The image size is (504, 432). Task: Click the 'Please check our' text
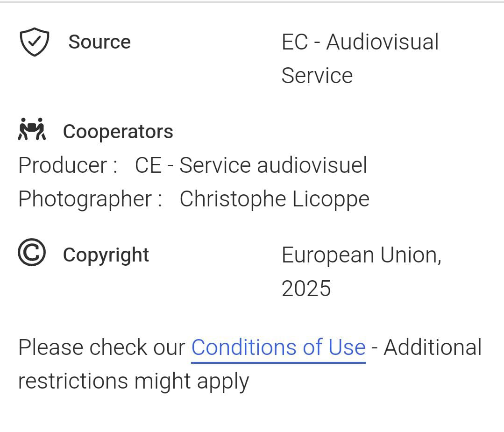pyautogui.click(x=102, y=347)
